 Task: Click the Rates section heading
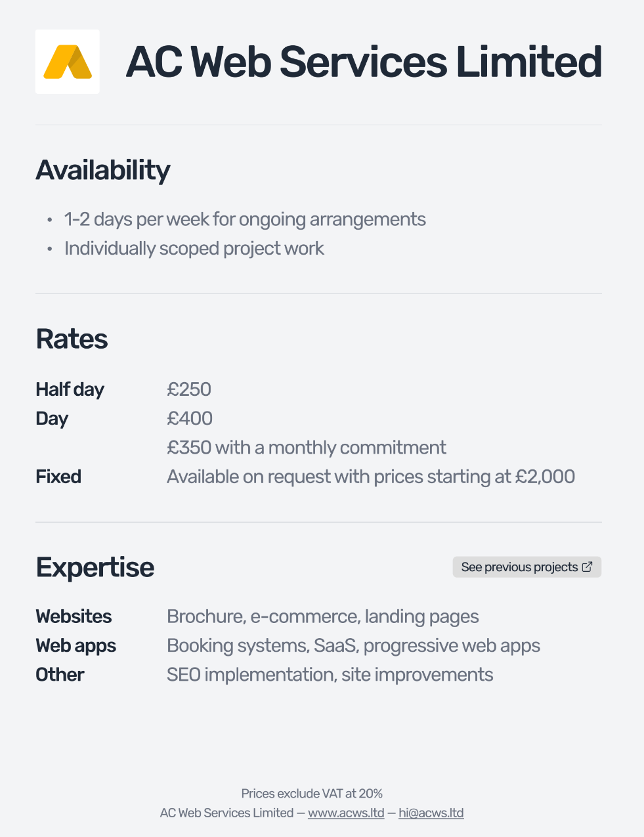(72, 339)
